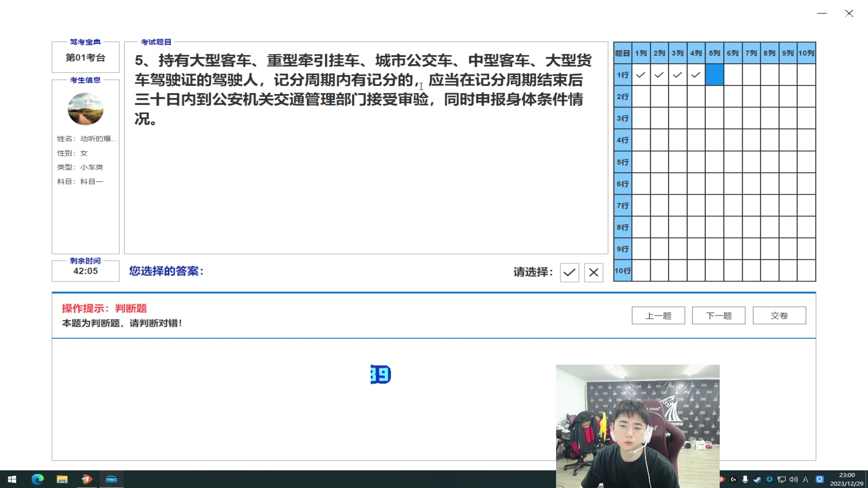Select the highlighted 5列 cell in answer grid

pos(714,75)
